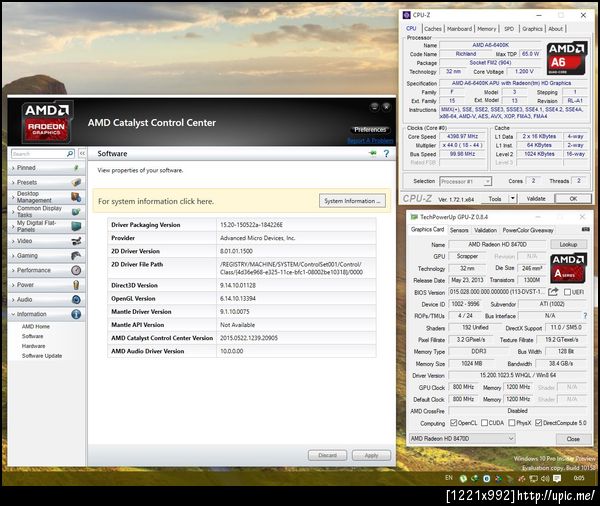600x506 pixels.
Task: Switch to CPU-Z Mainboard tab
Action: (459, 29)
